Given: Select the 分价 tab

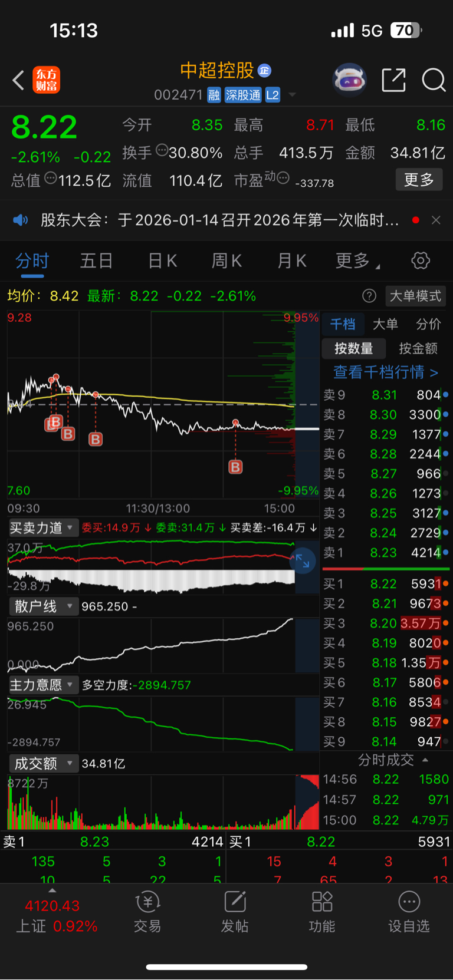Looking at the screenshot, I should click(428, 324).
